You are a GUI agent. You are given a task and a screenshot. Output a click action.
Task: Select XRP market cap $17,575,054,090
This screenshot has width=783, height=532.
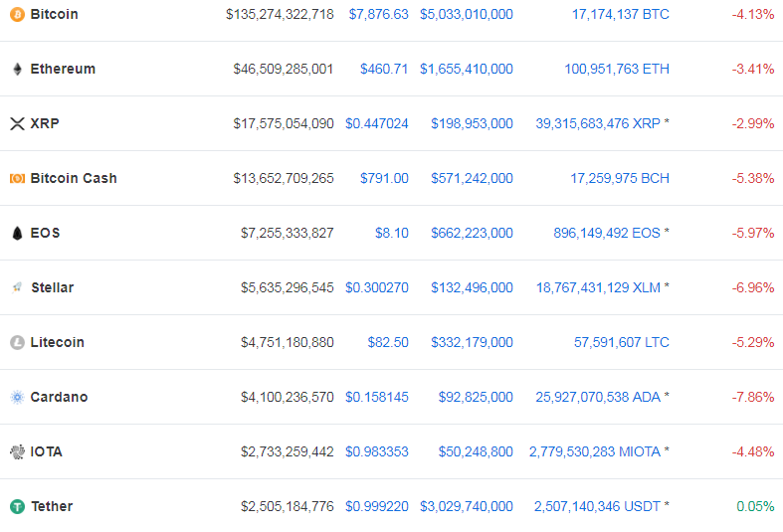pos(284,123)
